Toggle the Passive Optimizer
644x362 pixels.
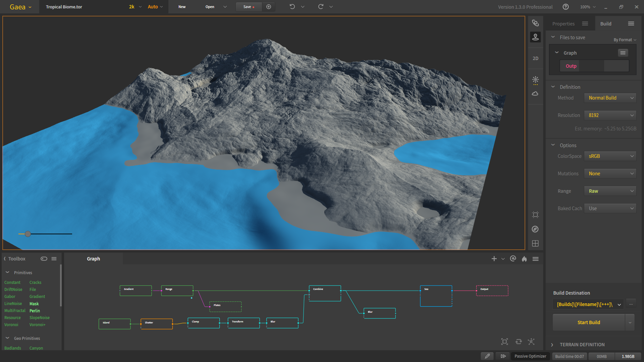click(x=530, y=356)
